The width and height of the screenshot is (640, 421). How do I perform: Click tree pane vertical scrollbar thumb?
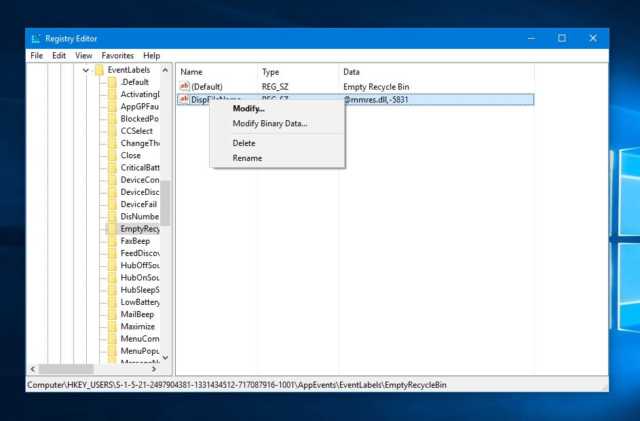pos(165,203)
